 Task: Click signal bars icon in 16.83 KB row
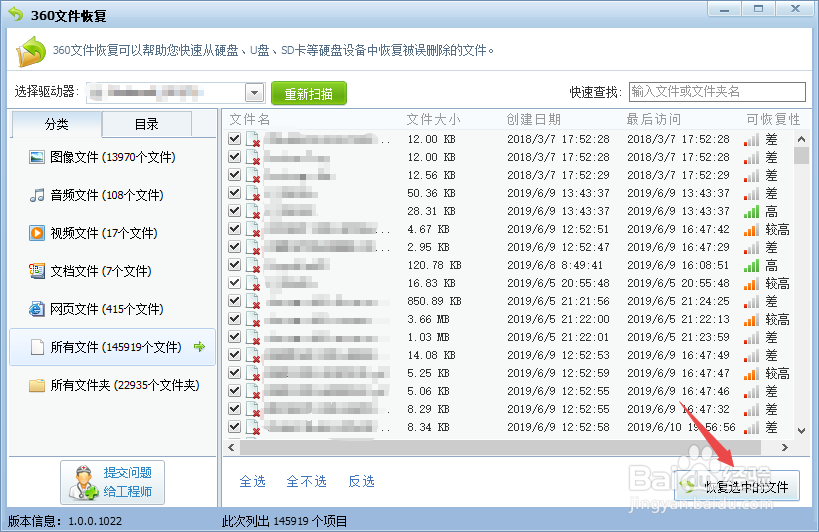pos(751,284)
